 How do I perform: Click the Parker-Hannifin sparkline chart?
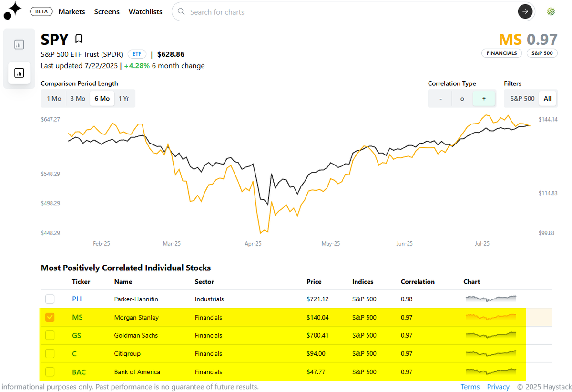(491, 299)
